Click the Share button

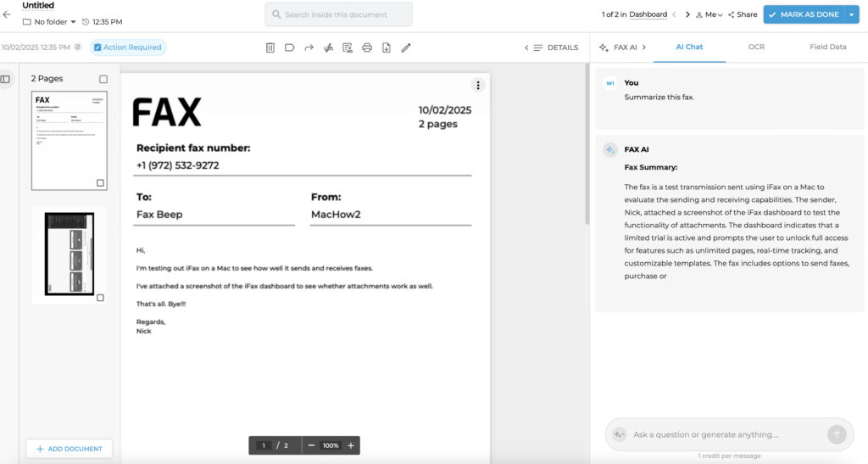coord(743,14)
